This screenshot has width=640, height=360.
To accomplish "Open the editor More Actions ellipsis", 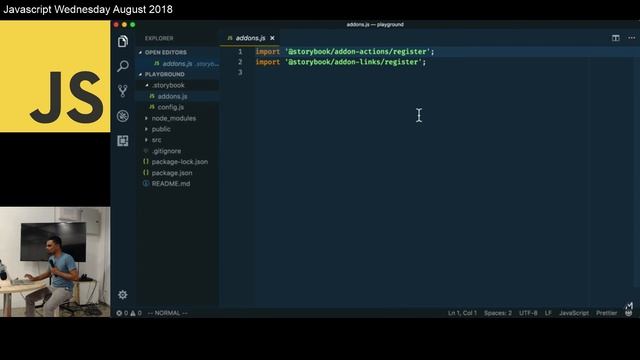I will coord(631,38).
